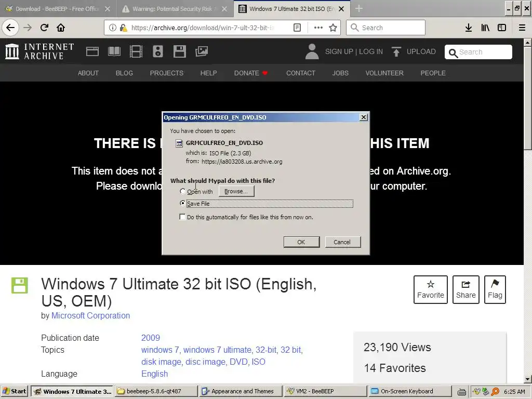Cancel the ISO download dialog
The width and height of the screenshot is (532, 399).
[342, 242]
